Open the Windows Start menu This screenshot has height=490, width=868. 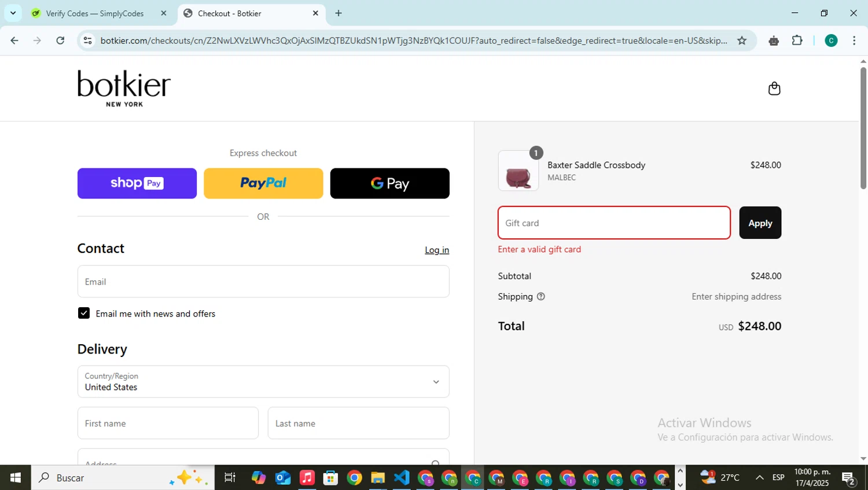pos(16,478)
